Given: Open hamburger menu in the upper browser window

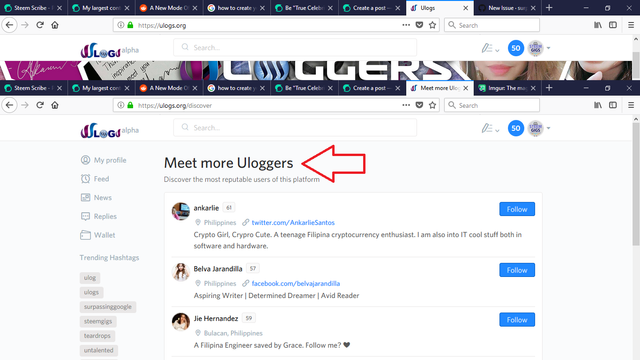Looking at the screenshot, I should [631, 25].
